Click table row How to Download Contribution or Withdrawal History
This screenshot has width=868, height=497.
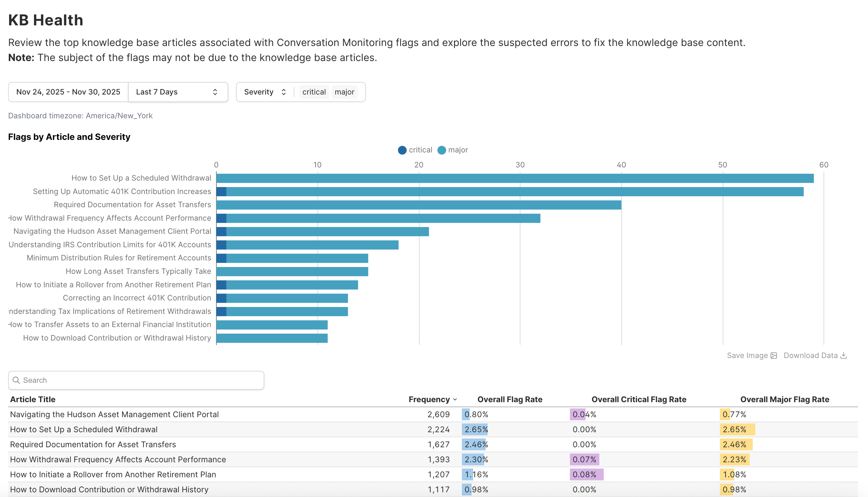pyautogui.click(x=433, y=489)
